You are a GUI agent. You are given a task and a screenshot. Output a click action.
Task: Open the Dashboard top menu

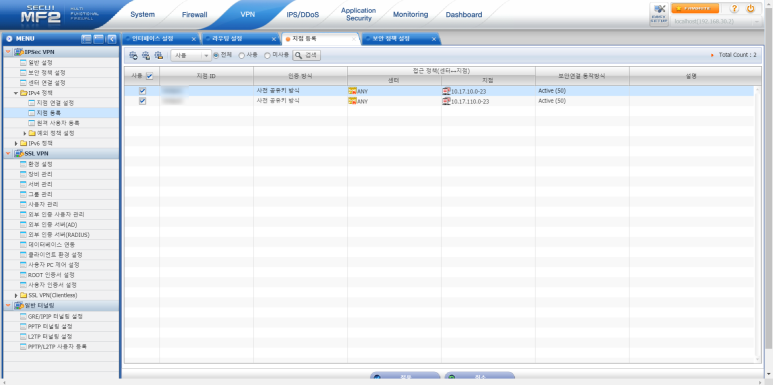(x=464, y=15)
